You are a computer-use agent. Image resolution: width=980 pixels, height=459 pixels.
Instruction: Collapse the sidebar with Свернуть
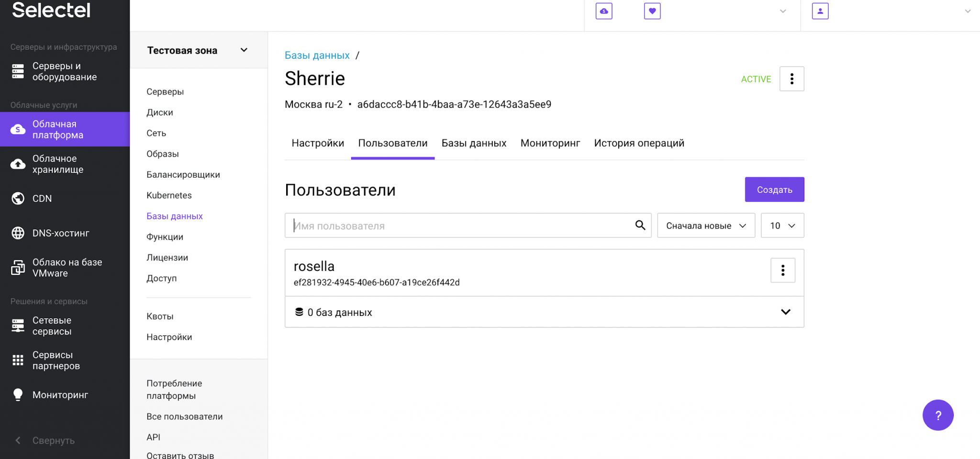pyautogui.click(x=53, y=440)
